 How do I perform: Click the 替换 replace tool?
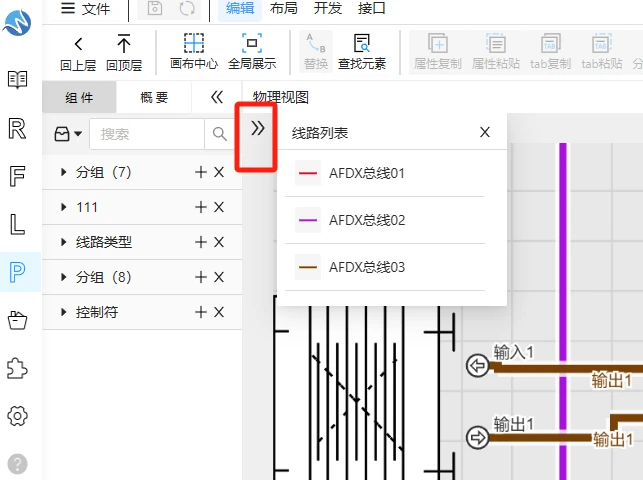(x=316, y=52)
